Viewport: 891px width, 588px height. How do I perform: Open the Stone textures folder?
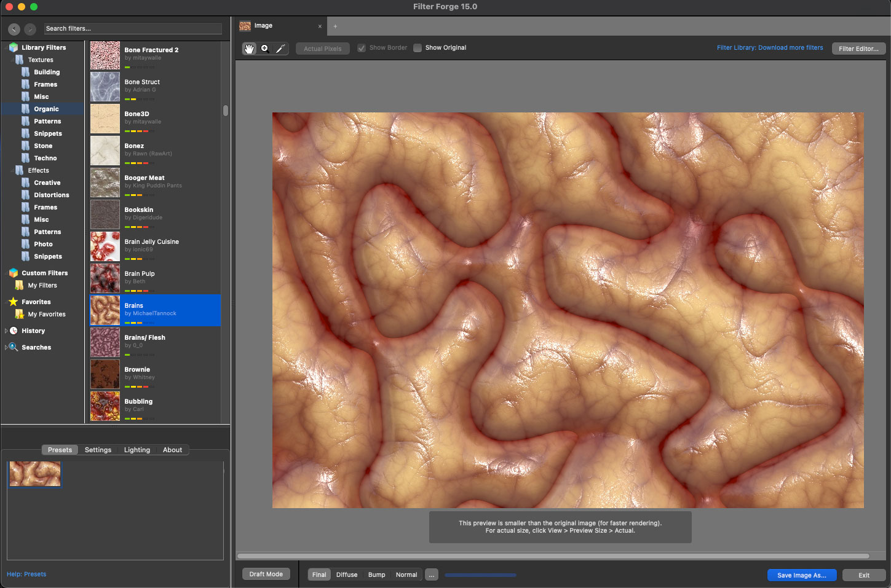click(x=42, y=146)
